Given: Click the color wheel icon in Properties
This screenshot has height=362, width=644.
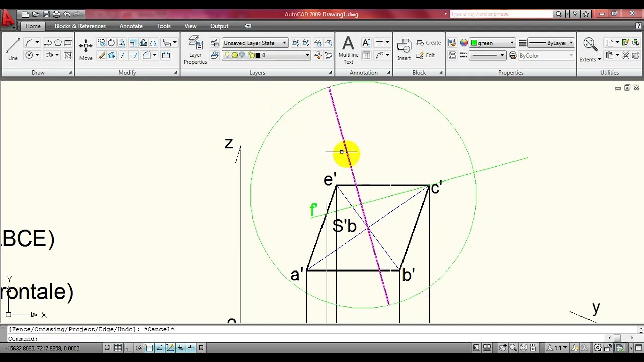Looking at the screenshot, I should (464, 43).
